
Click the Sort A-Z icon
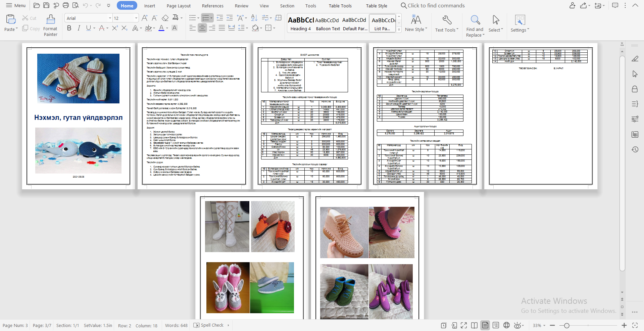254,18
